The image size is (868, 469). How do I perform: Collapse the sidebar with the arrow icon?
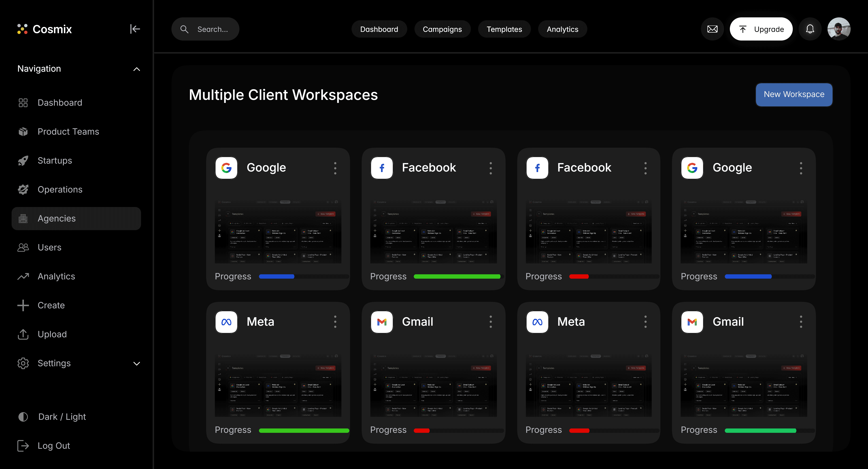pos(135,29)
